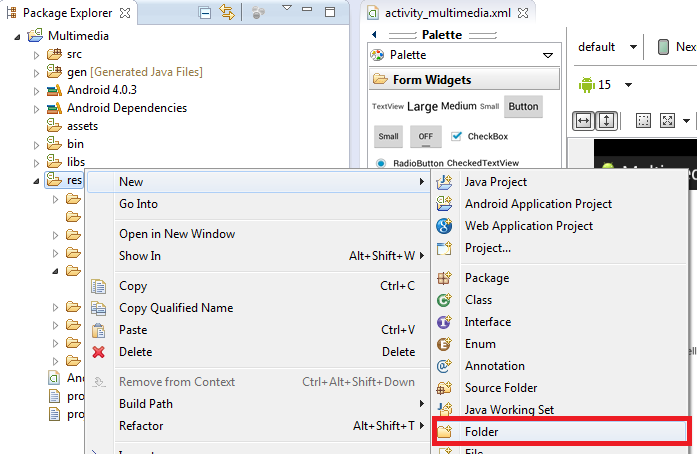Screen dimensions: 697x454
Task: Click the Enum brown E icon
Action: tap(444, 344)
